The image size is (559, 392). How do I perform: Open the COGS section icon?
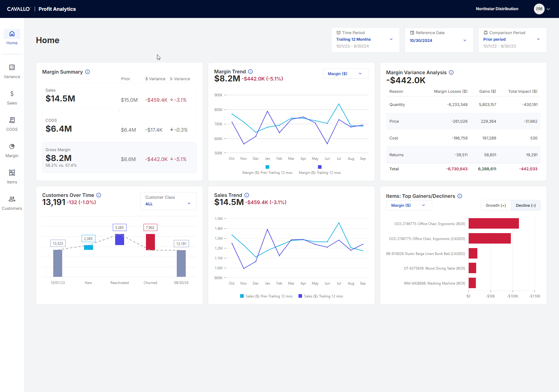point(12,120)
